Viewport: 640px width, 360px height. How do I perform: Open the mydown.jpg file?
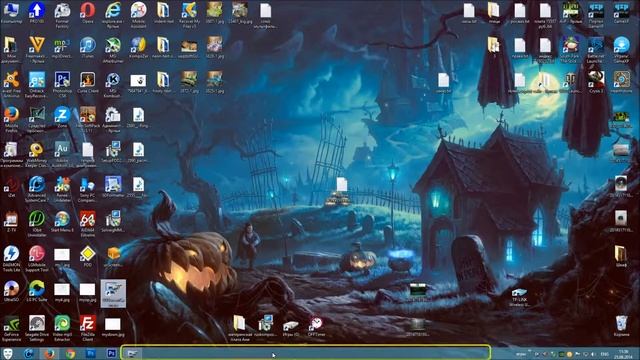coord(113,327)
